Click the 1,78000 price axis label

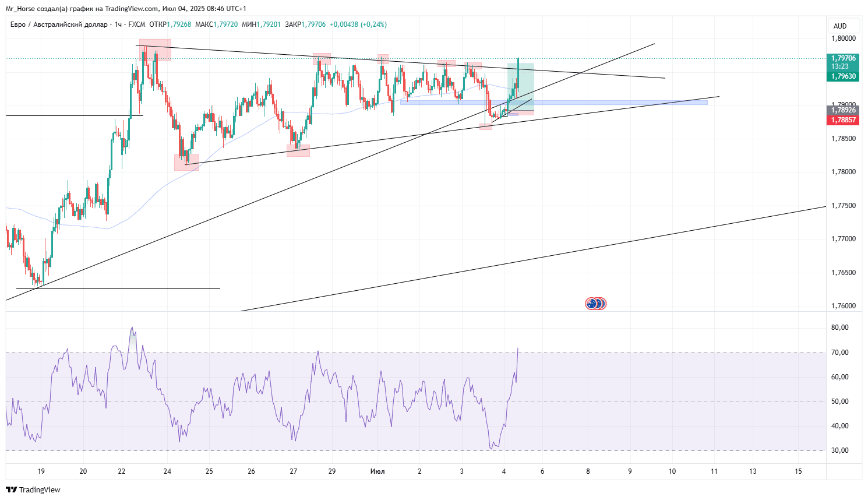[844, 172]
